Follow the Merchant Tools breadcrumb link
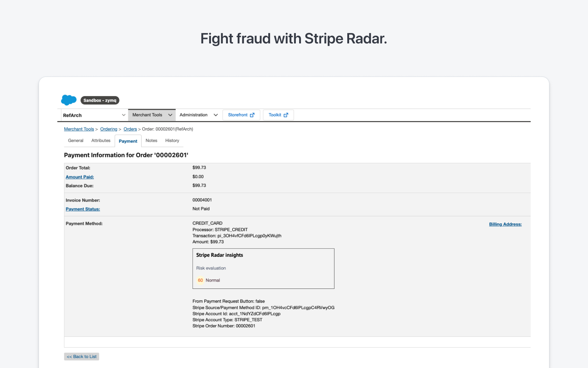Image resolution: width=588 pixels, height=368 pixels. [x=79, y=129]
